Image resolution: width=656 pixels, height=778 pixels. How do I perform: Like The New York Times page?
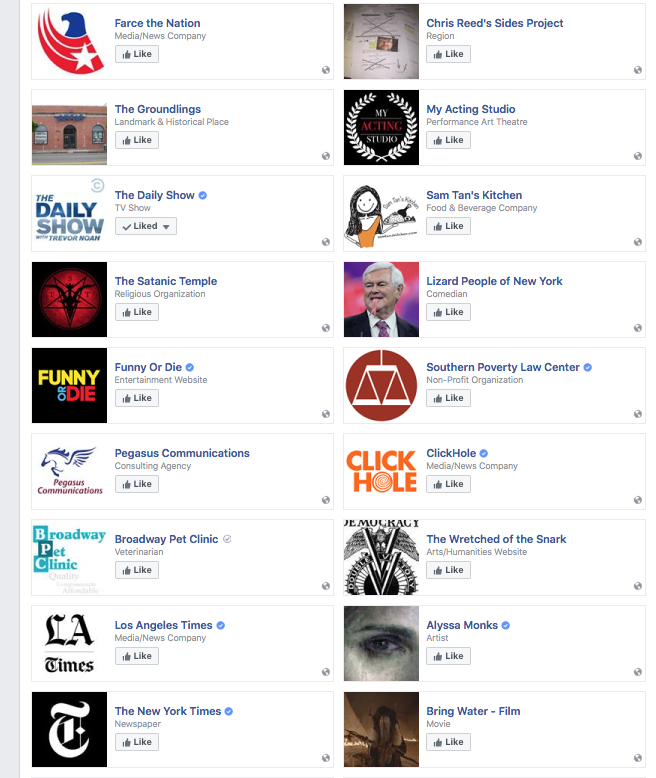137,742
